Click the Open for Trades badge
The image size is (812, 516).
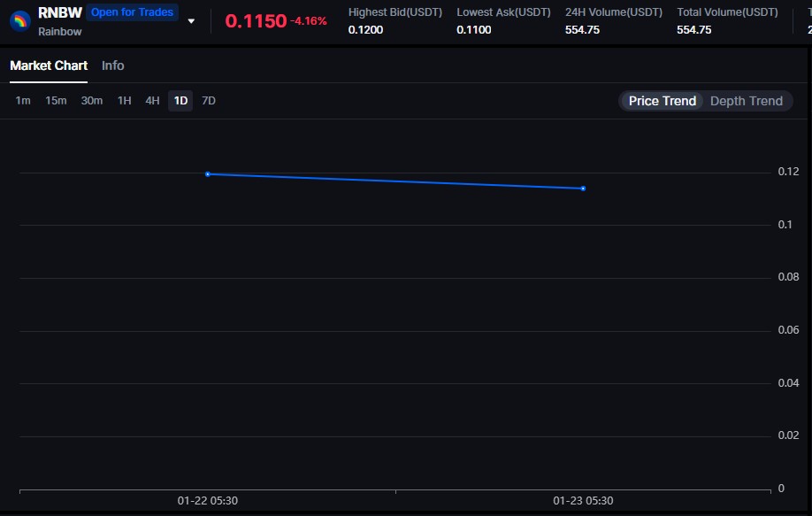[132, 12]
